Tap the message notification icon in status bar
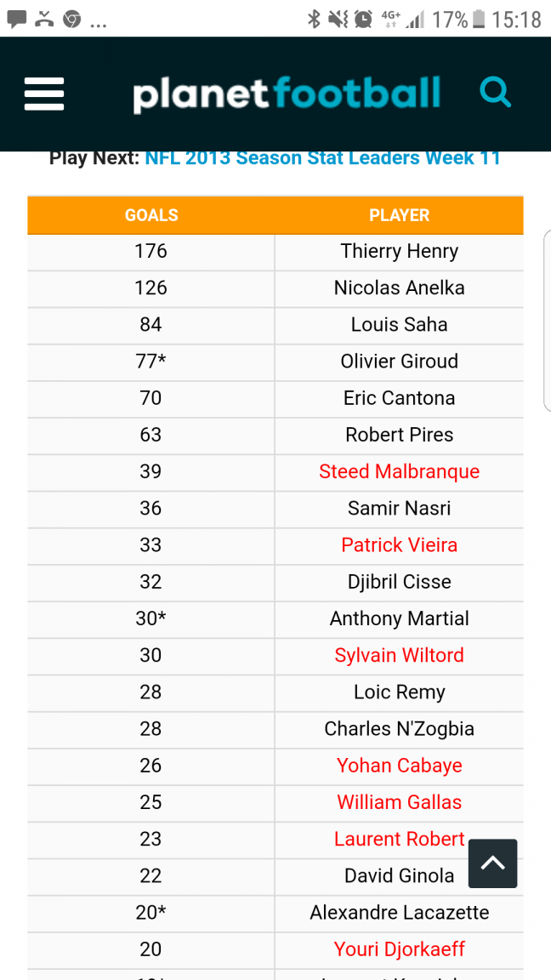551x980 pixels. click(x=16, y=19)
